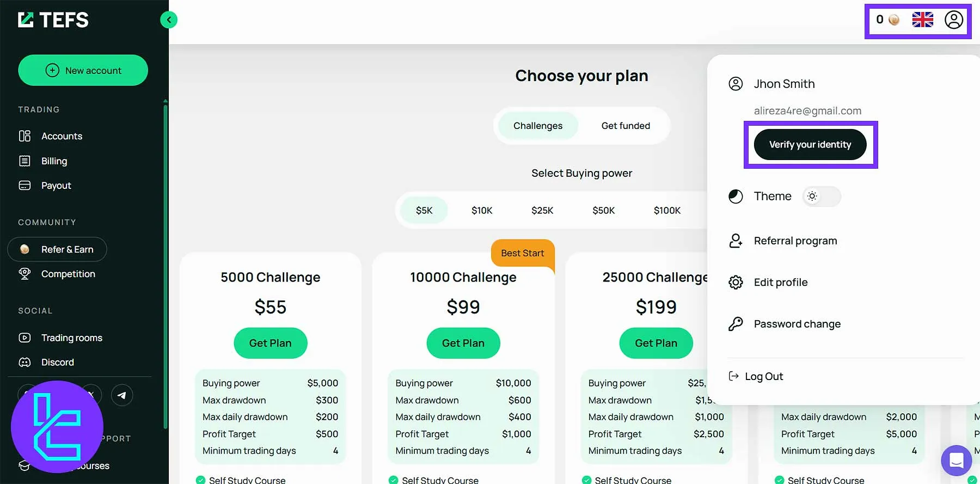Click the coin balance icon
Image resolution: width=980 pixels, height=484 pixels.
coord(893,20)
